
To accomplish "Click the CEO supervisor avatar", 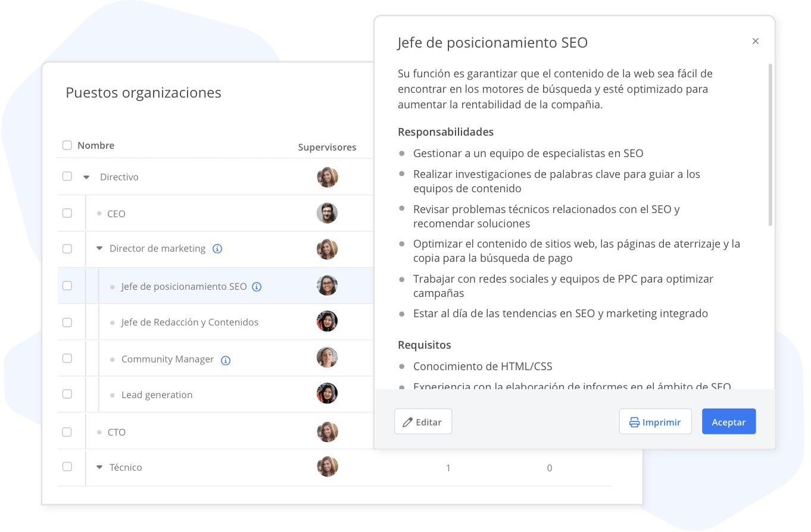I will (x=327, y=213).
